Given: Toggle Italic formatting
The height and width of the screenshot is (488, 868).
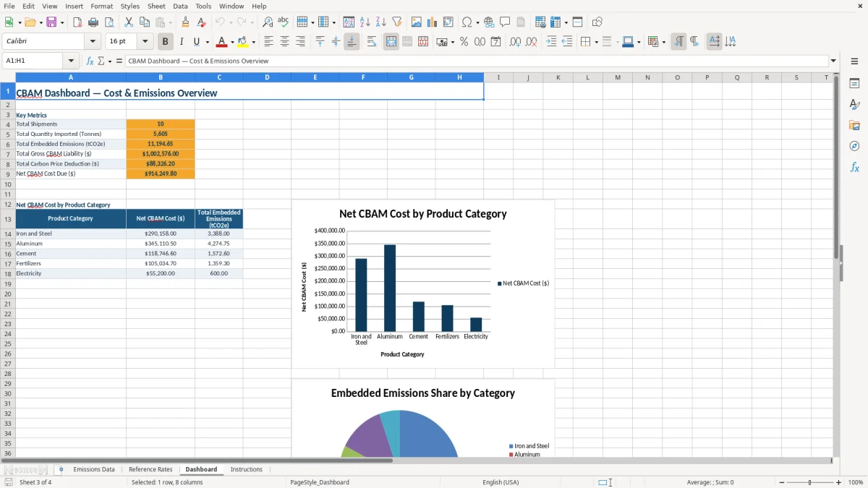Looking at the screenshot, I should [181, 42].
